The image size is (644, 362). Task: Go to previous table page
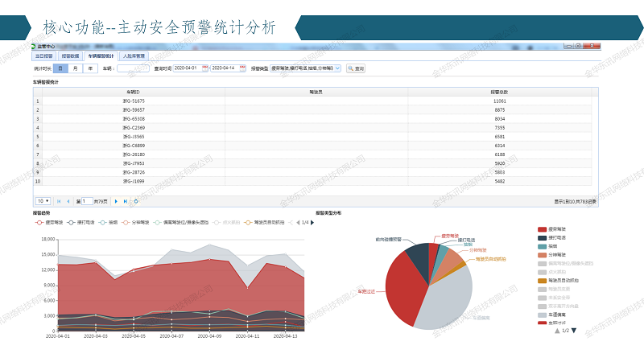[x=68, y=200]
